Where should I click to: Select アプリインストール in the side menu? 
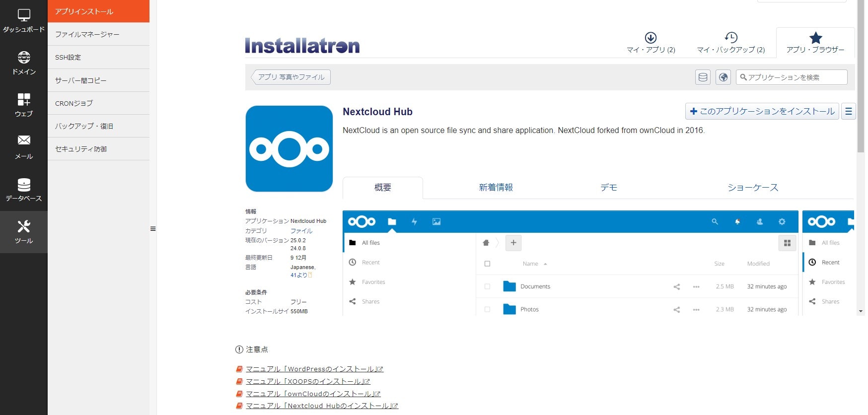[x=98, y=11]
